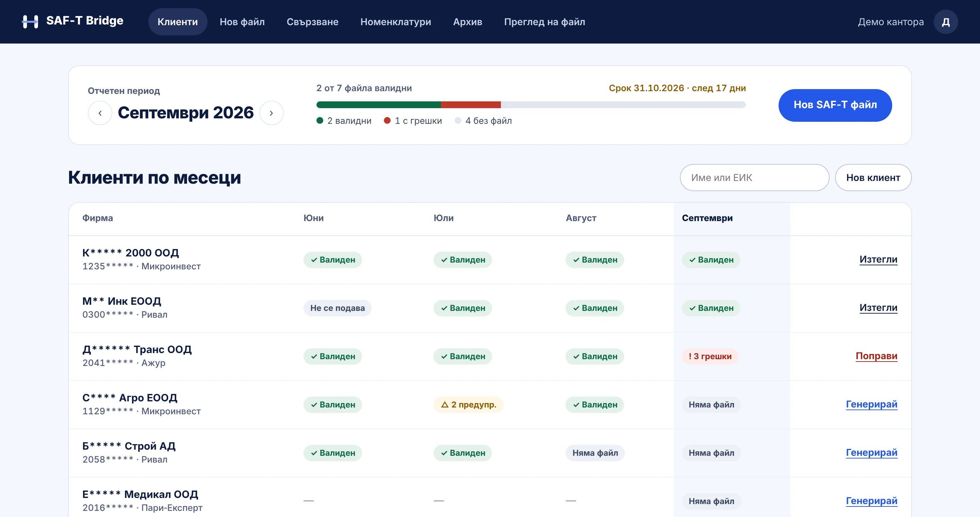Switch to Нов файл tab
The image size is (980, 517).
click(242, 22)
